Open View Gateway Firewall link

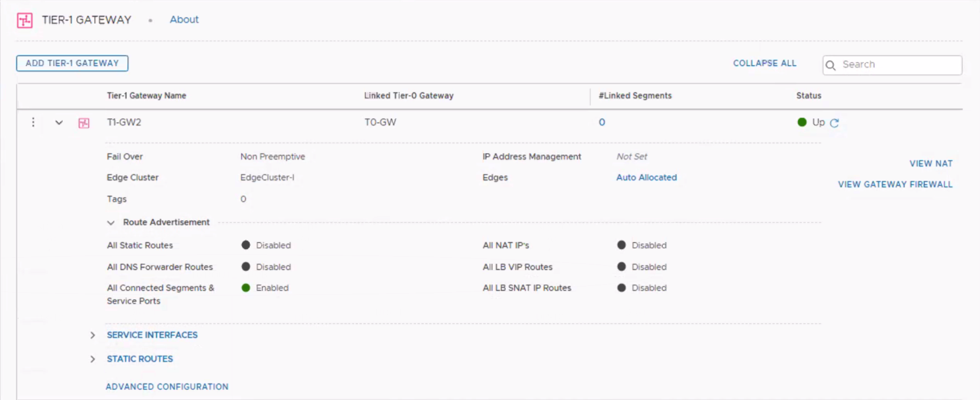[x=895, y=184]
